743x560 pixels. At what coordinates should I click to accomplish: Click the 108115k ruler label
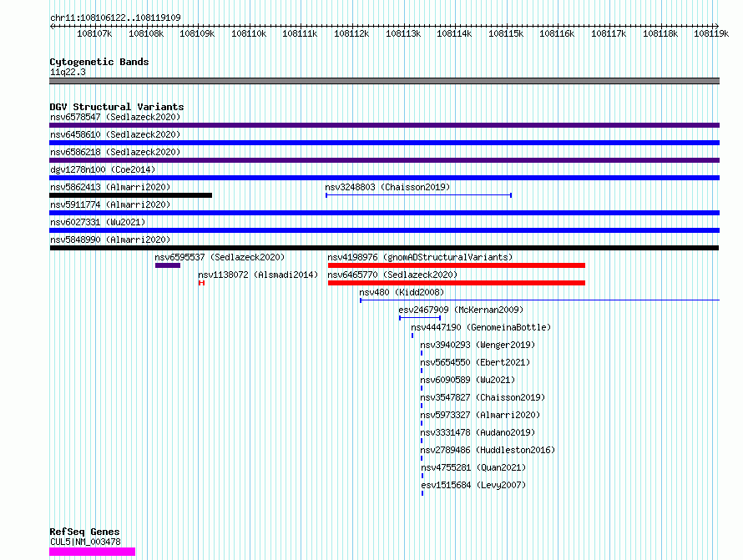click(506, 33)
